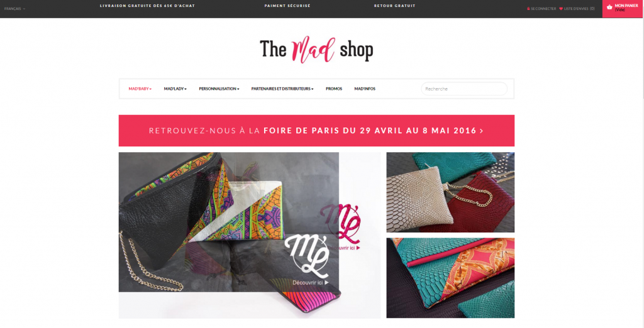Image resolution: width=644 pixels, height=328 pixels.
Task: Open Partenaires et Distributeurs menu
Action: [x=282, y=89]
